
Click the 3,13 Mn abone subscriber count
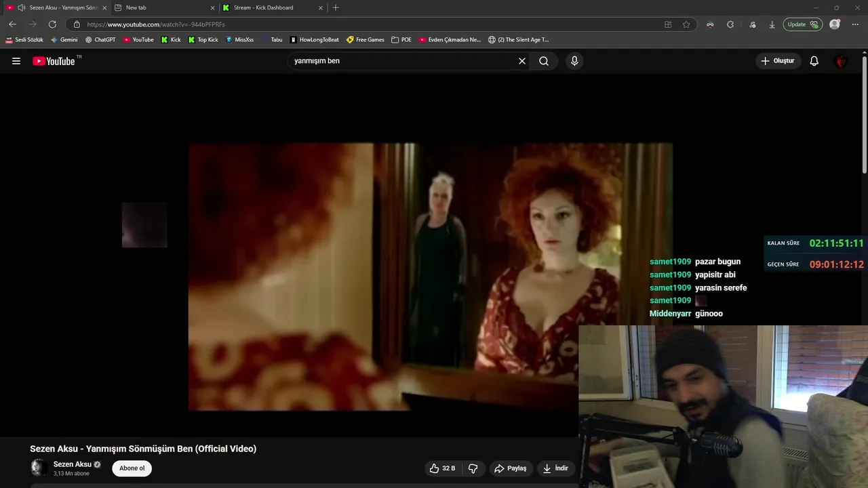71,474
